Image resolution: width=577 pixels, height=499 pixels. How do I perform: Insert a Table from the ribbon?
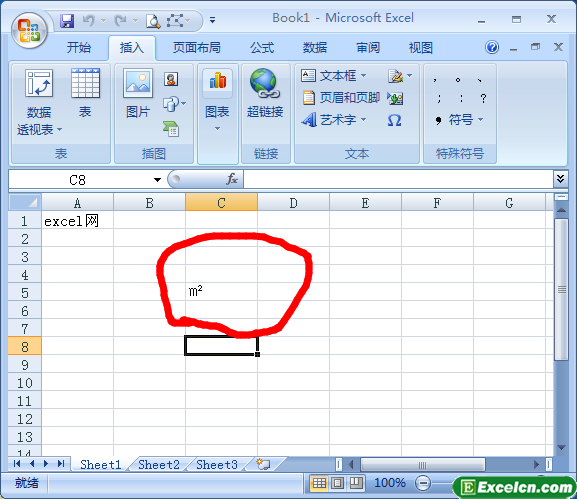tap(85, 93)
